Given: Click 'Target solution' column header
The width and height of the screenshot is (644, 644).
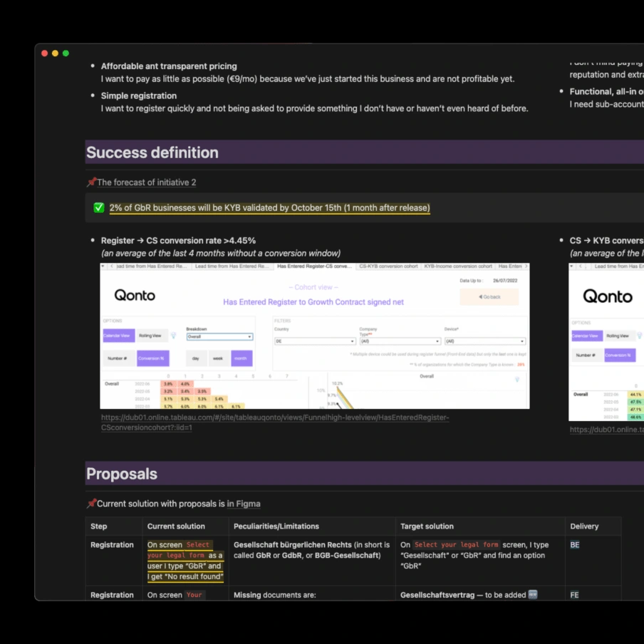Looking at the screenshot, I should 427,526.
